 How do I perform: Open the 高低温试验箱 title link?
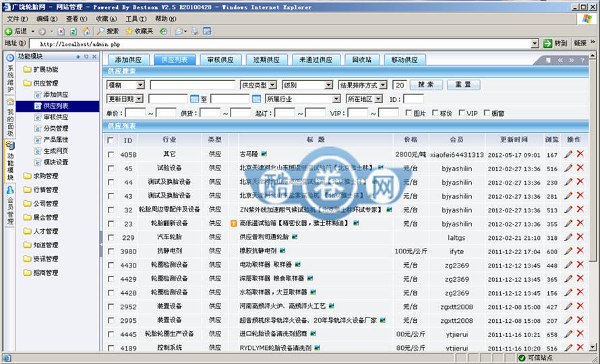click(x=293, y=223)
